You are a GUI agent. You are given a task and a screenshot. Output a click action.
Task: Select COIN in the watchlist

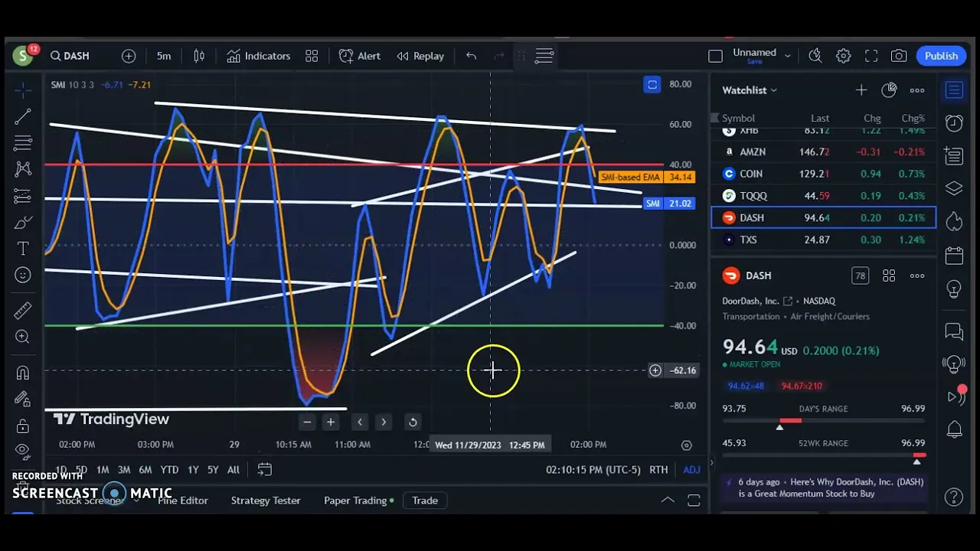click(x=823, y=174)
